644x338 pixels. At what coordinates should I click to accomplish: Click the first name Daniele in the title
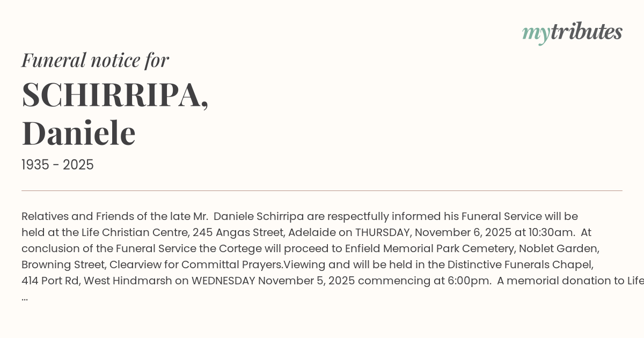(x=78, y=133)
